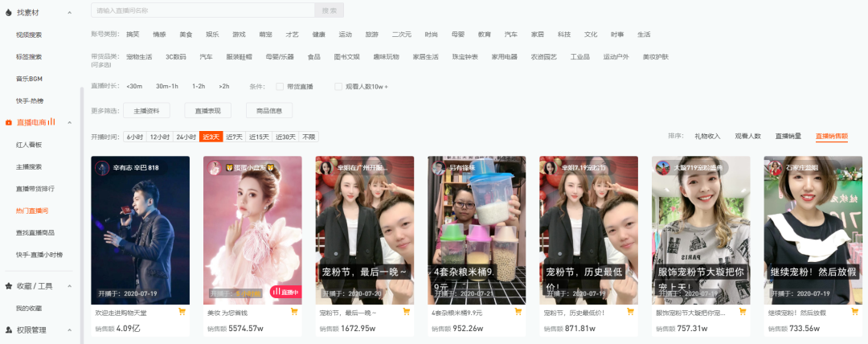Collapse the 找素材 section chevron

(x=69, y=12)
